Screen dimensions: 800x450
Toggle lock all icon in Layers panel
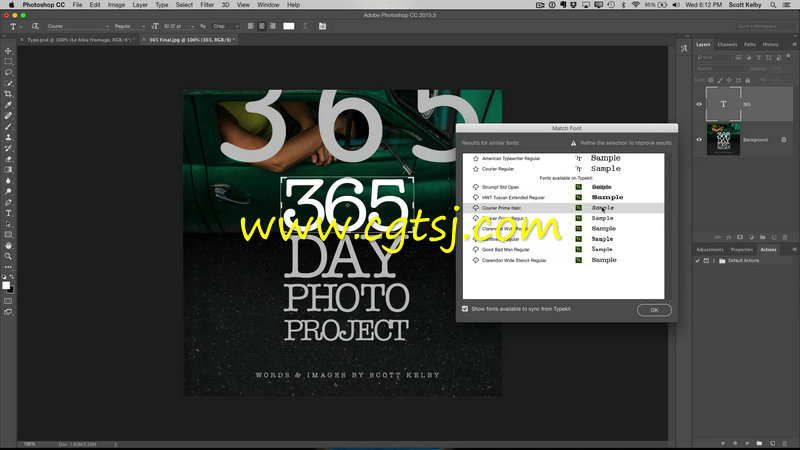747,80
